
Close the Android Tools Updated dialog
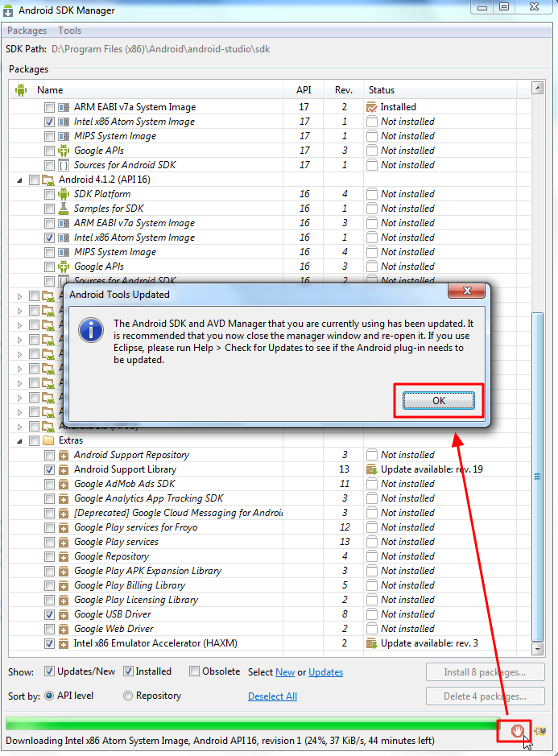[467, 291]
